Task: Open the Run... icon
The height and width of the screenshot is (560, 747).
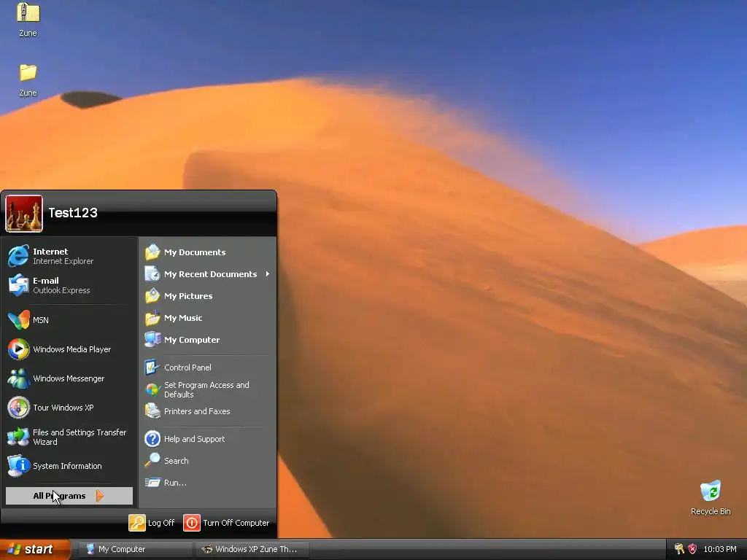Action: click(152, 483)
